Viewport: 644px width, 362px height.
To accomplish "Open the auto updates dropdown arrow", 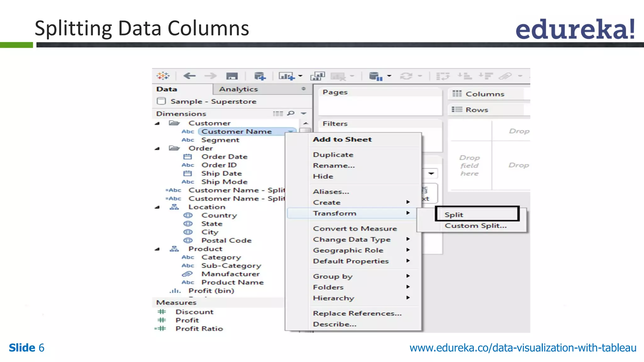I will tap(389, 76).
